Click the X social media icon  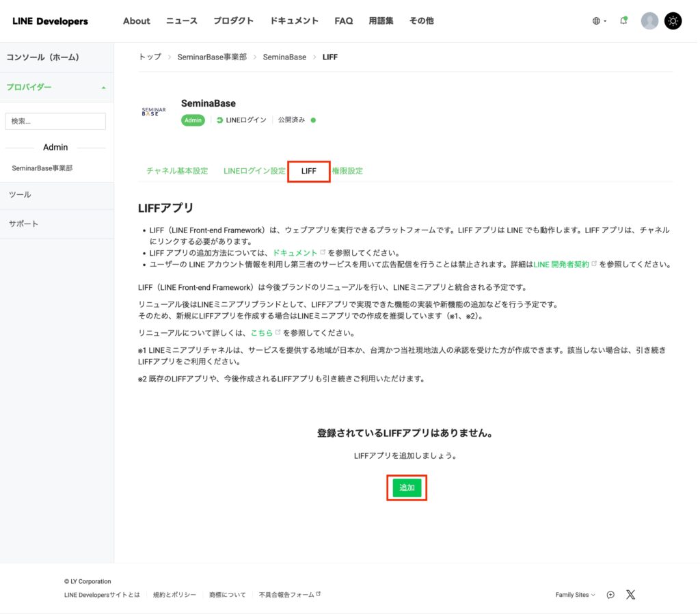(x=630, y=595)
